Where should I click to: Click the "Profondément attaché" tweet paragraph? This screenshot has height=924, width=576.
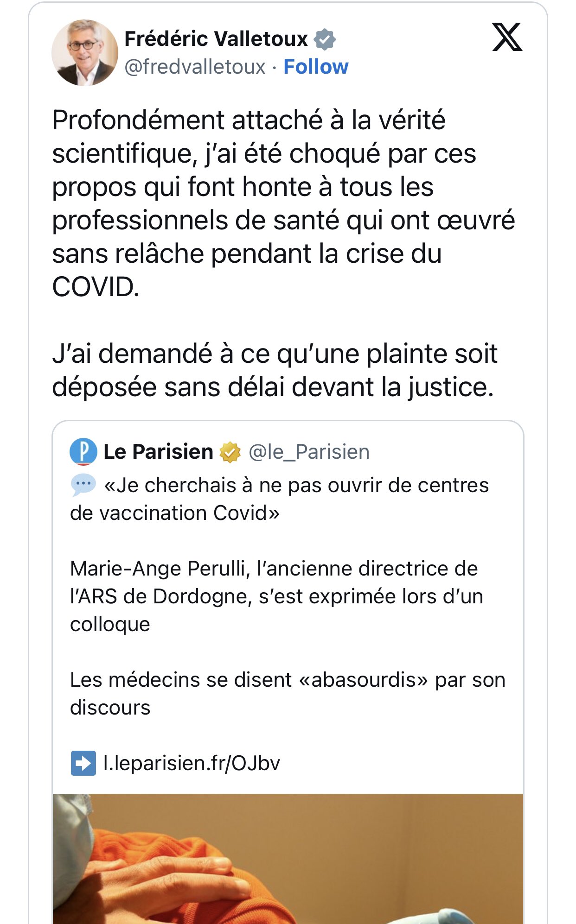283,203
